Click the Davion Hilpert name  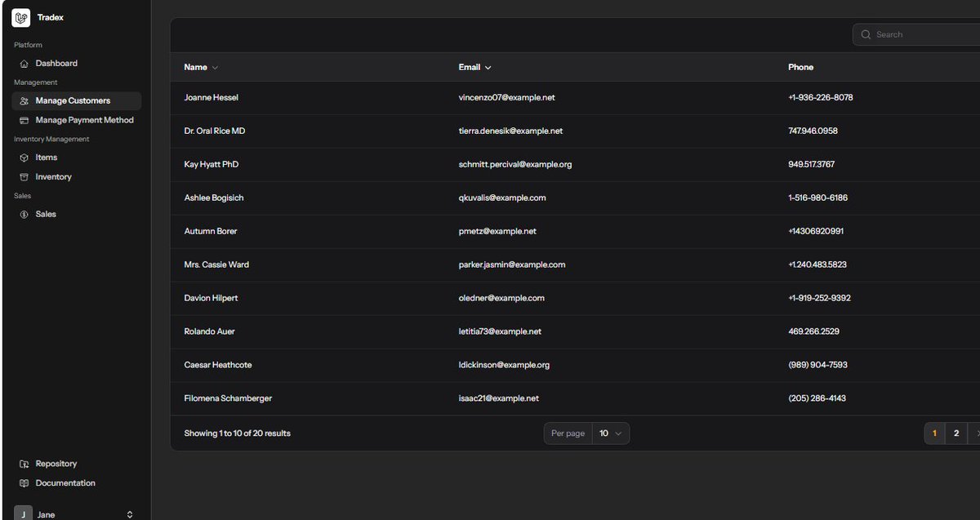click(x=212, y=299)
